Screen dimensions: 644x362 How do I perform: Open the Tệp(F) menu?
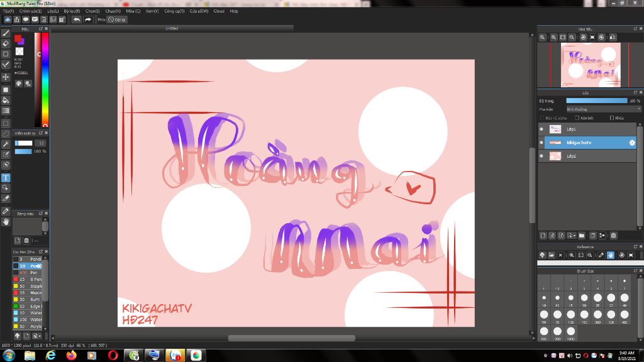[8, 11]
